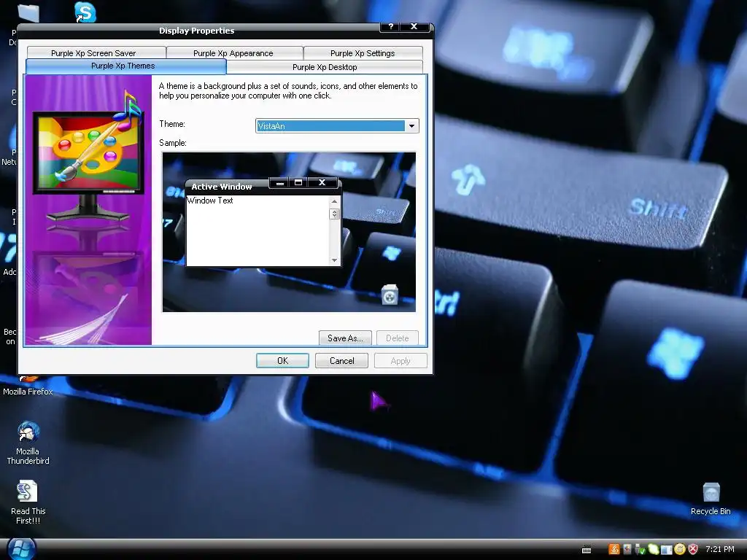Open the folder icon beside Skype
747x560 pixels.
tap(28, 12)
